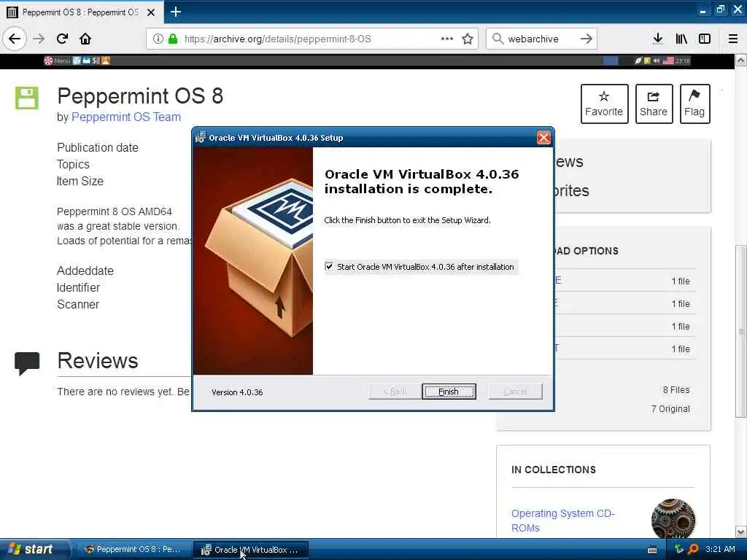The width and height of the screenshot is (747, 560).
Task: Click the Menu button in embedded screenshot
Action: tap(57, 61)
